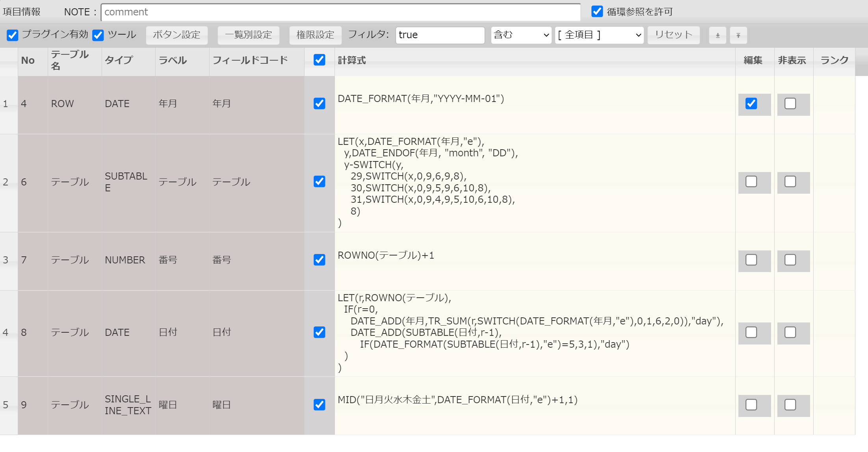Open 一覧別設定 settings
Screen dimensions: 868x452
(248, 35)
